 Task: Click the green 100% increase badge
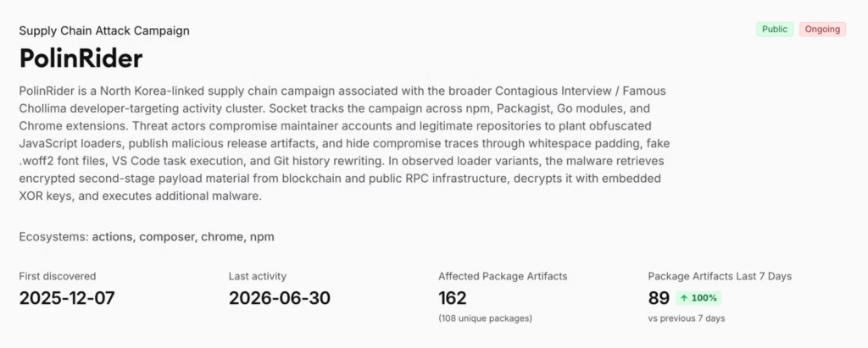pyautogui.click(x=698, y=298)
